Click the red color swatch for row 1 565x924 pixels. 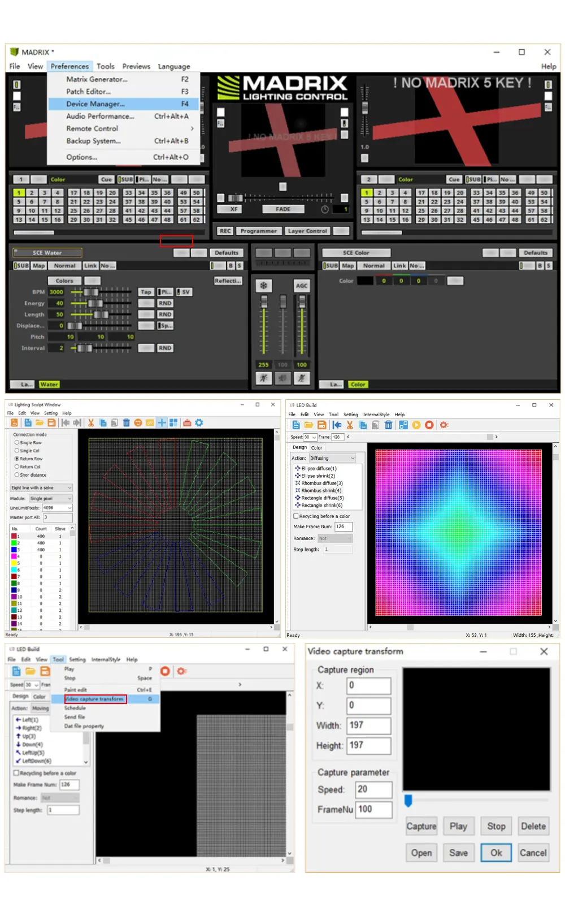14,536
